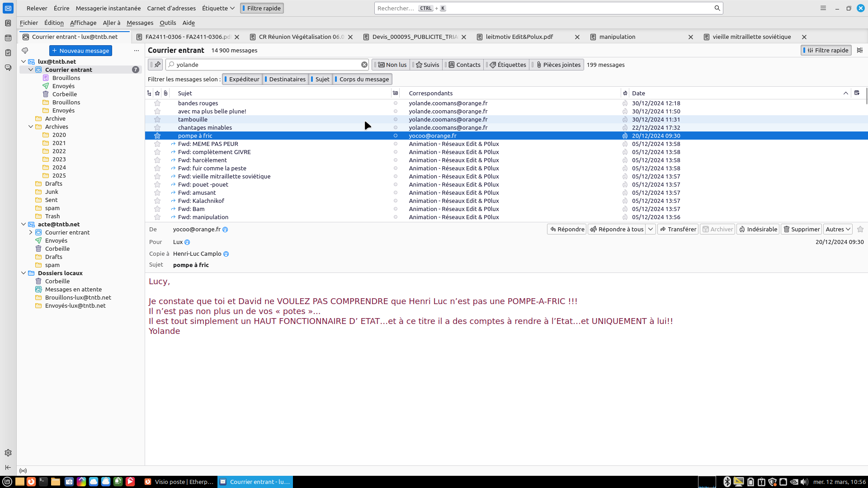Open the 'Autres' dropdown
The height and width of the screenshot is (488, 868).
pyautogui.click(x=838, y=229)
